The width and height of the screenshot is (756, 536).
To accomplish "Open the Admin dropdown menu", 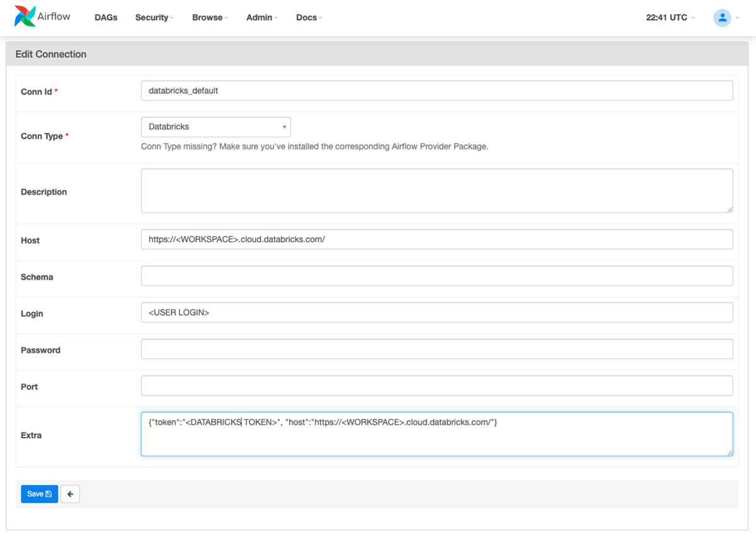I will 260,17.
